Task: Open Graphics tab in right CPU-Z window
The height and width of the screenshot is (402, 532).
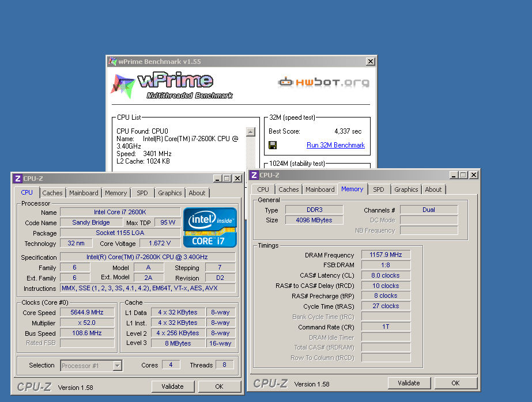Action: click(406, 189)
